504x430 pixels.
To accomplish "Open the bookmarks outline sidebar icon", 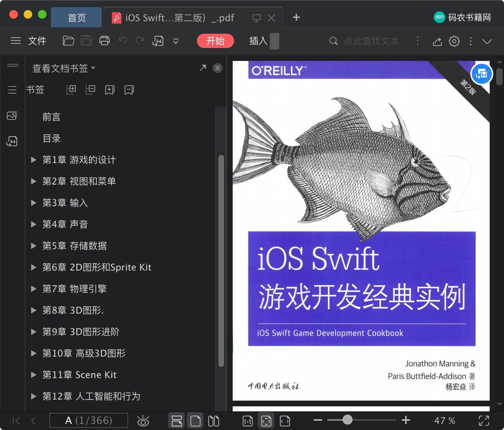I will tap(12, 90).
